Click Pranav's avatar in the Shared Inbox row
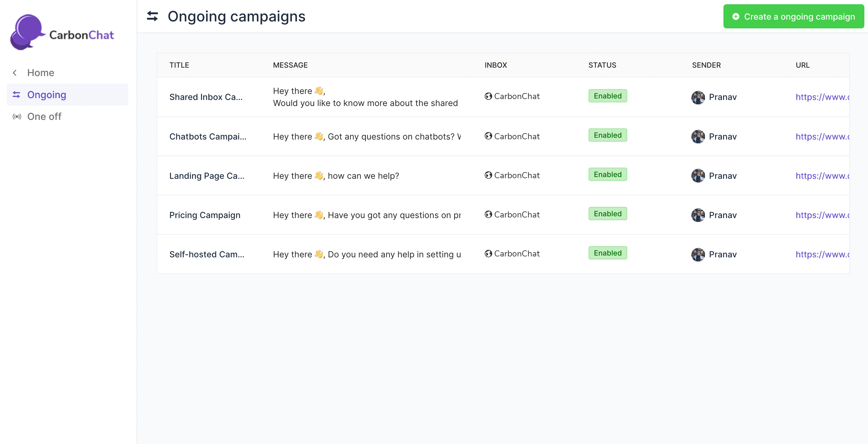This screenshot has width=868, height=444. click(698, 97)
